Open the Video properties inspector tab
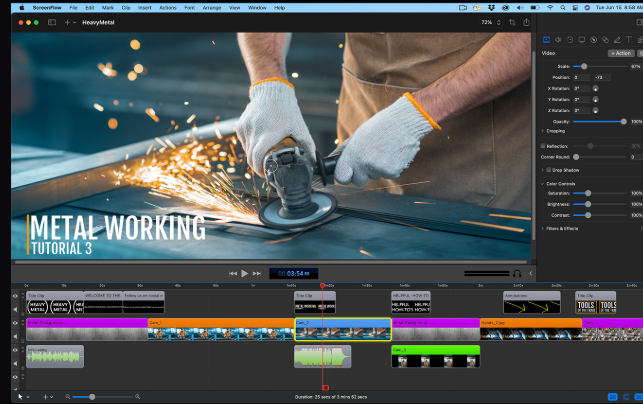Image resolution: width=643 pixels, height=404 pixels. coord(545,40)
